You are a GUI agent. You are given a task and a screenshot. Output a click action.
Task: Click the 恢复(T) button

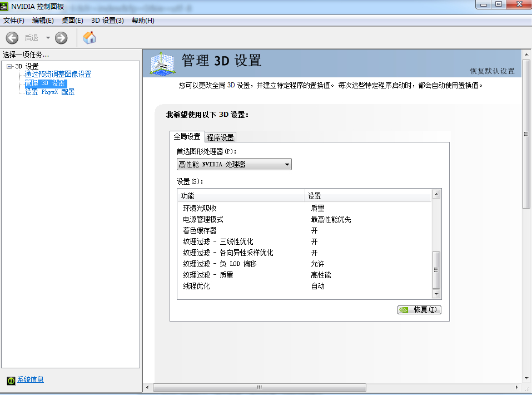419,310
